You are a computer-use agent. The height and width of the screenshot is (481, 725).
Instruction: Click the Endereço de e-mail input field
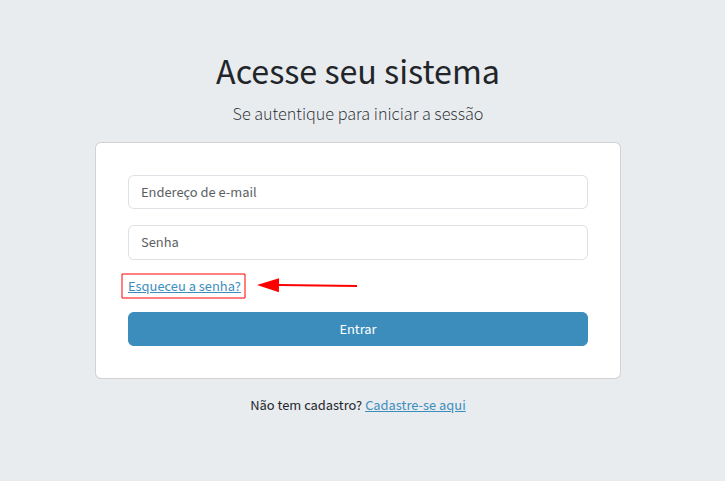tap(357, 192)
